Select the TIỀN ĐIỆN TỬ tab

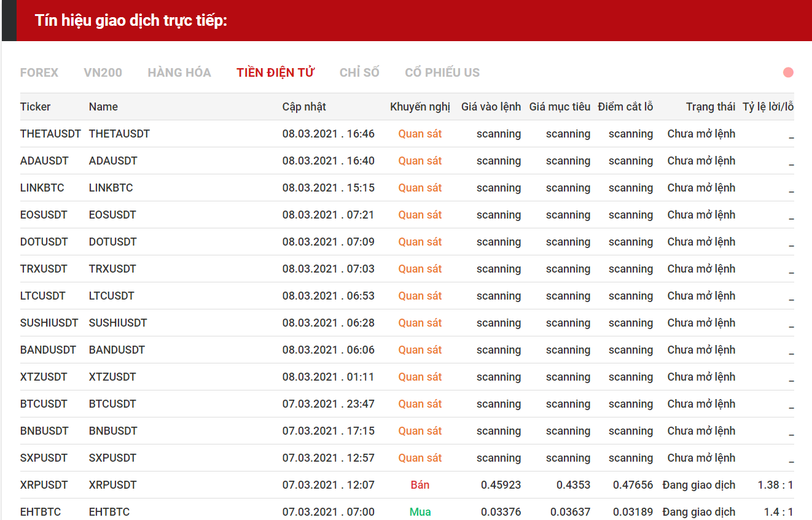276,72
